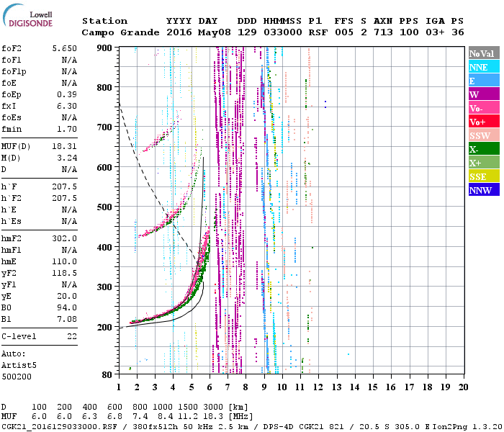504x432 pixels.
Task: Click the 11.2 MUF table value
Action: click(x=188, y=417)
